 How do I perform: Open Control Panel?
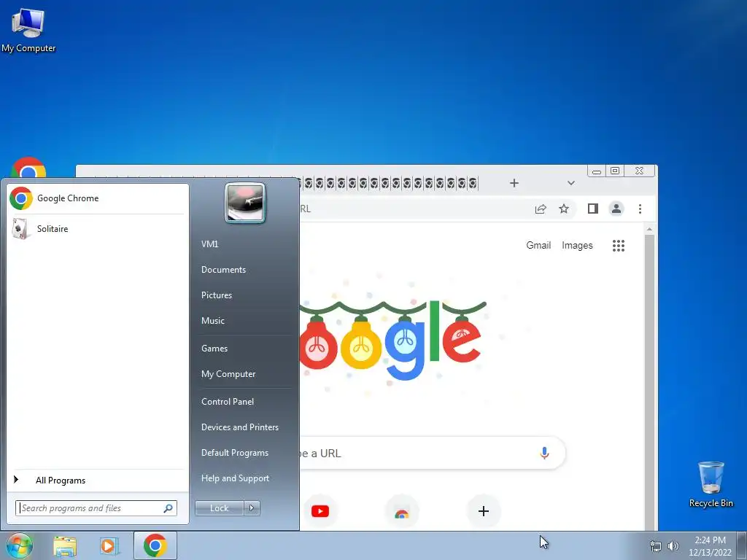click(x=228, y=402)
